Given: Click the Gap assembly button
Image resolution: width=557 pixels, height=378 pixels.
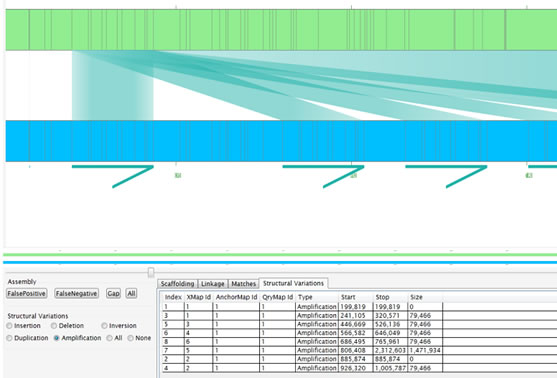Looking at the screenshot, I should click(113, 293).
